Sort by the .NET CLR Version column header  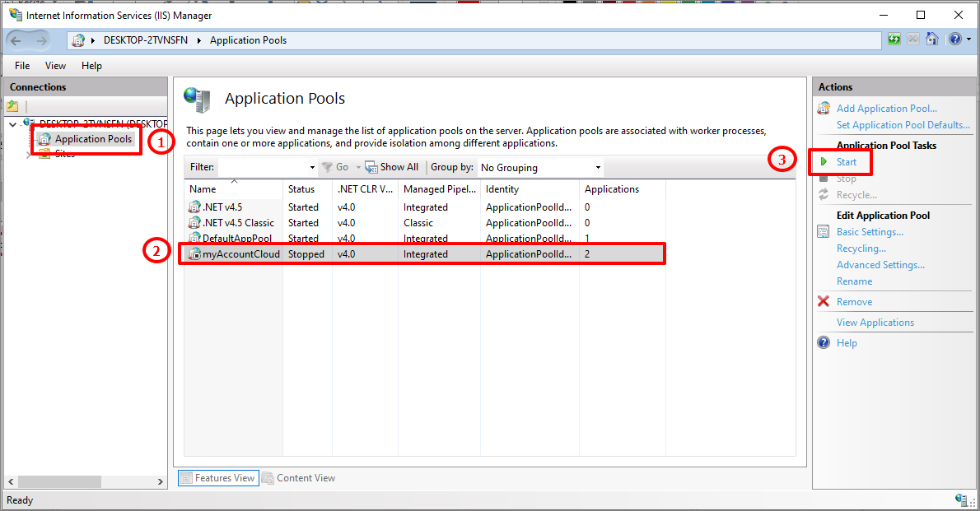pos(365,189)
